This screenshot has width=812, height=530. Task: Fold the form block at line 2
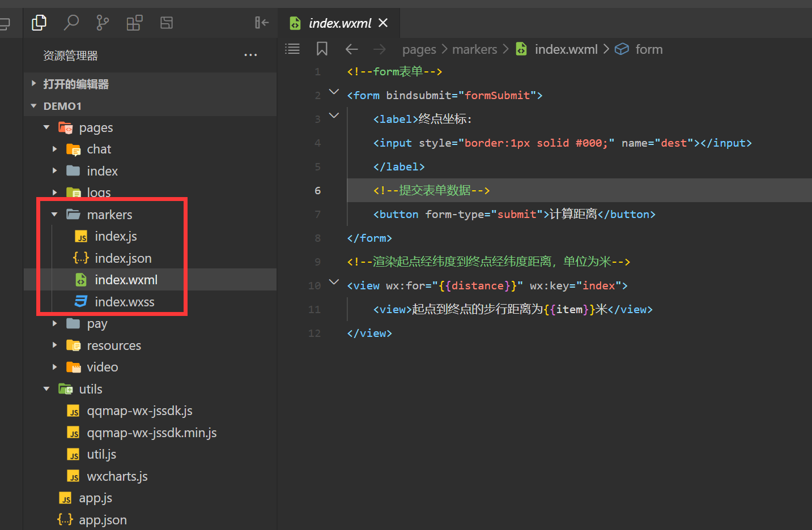click(x=334, y=92)
